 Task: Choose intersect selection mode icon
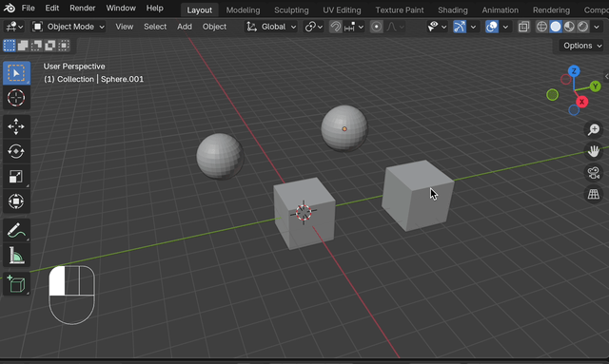64,46
